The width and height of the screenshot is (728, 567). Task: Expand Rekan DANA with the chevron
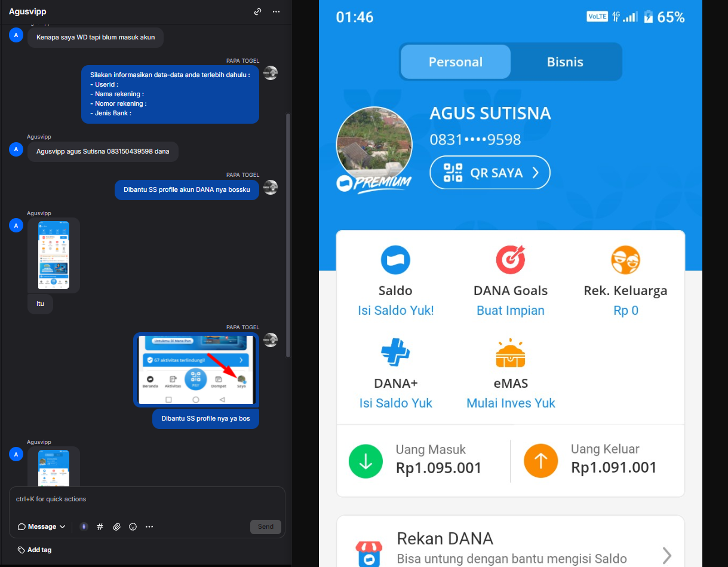666,555
